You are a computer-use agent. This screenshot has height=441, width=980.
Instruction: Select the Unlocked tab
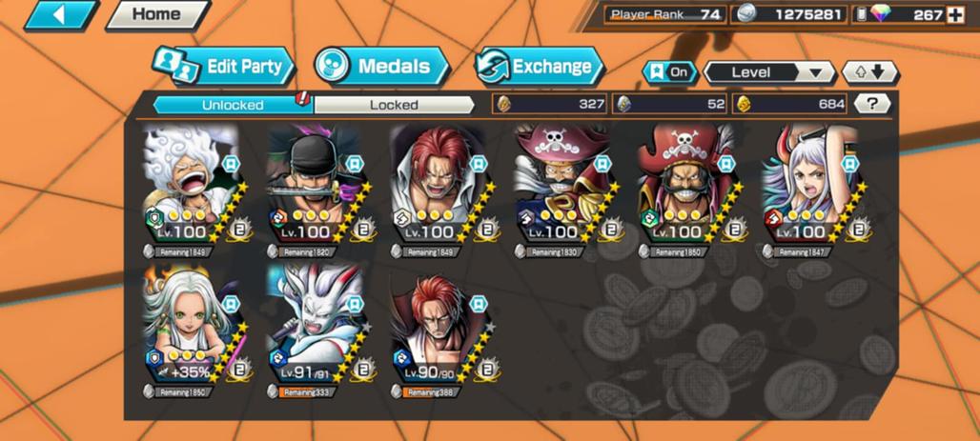tap(232, 105)
